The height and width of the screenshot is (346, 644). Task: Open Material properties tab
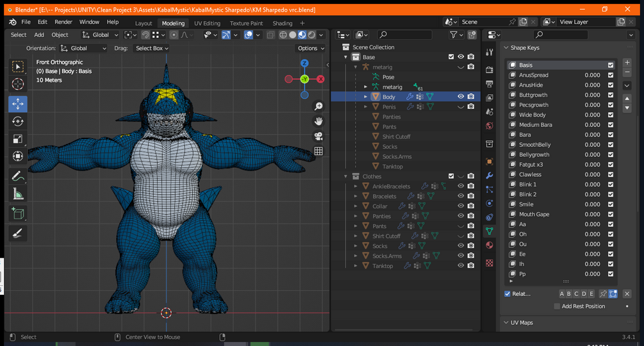(x=489, y=245)
